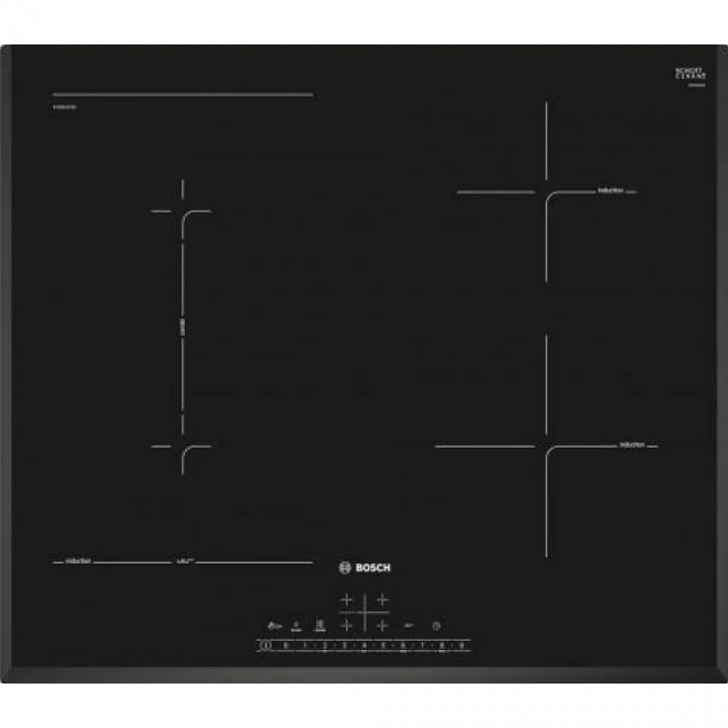Click the "induction" label at the bottom-left line
The width and height of the screenshot is (728, 728).
[x=78, y=561]
